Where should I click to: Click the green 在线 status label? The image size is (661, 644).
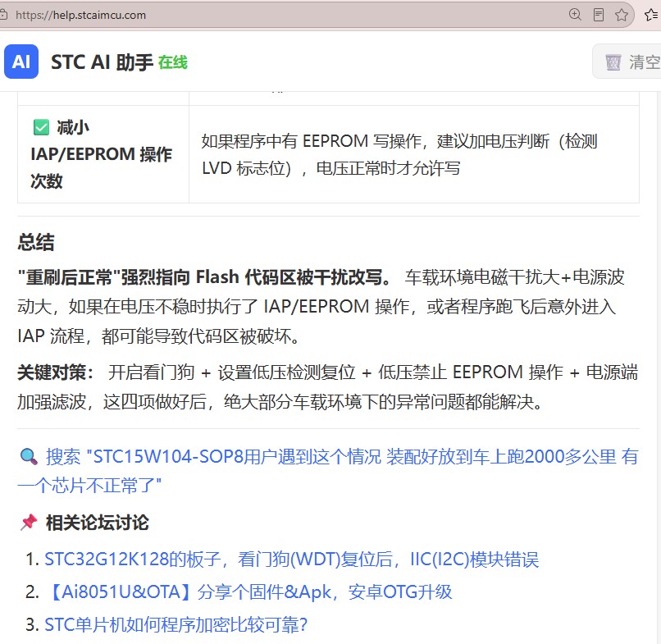173,62
